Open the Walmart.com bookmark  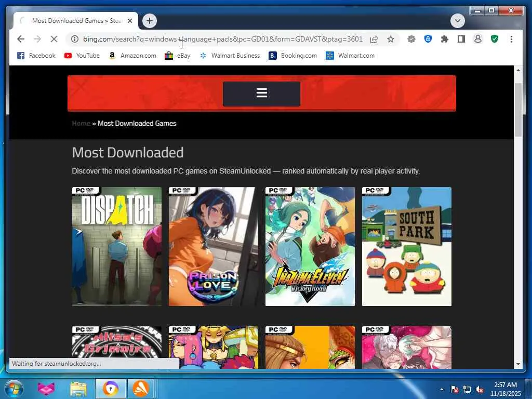click(350, 55)
